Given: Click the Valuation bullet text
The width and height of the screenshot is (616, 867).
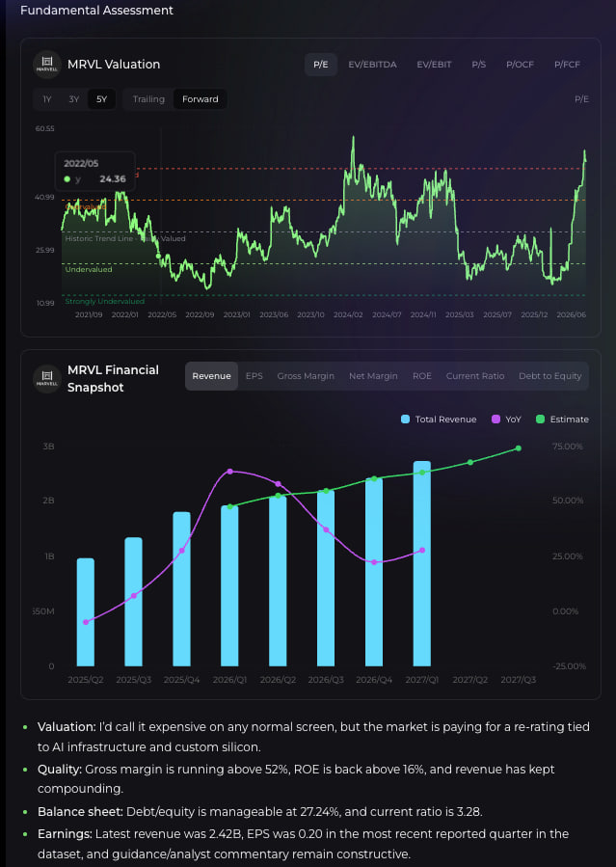Looking at the screenshot, I should pyautogui.click(x=313, y=737).
